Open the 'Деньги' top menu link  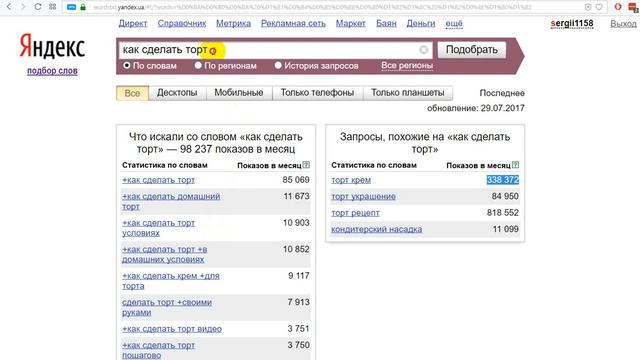click(x=421, y=24)
